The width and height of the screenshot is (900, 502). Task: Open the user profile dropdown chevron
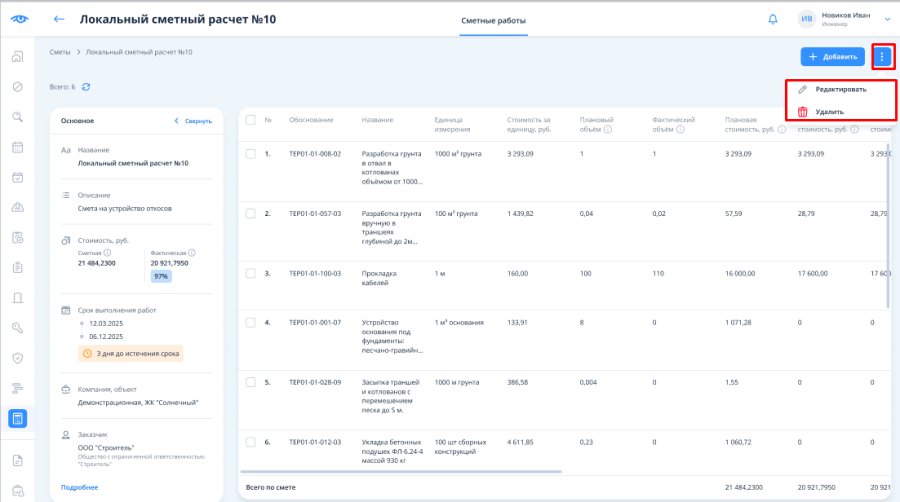point(887,20)
